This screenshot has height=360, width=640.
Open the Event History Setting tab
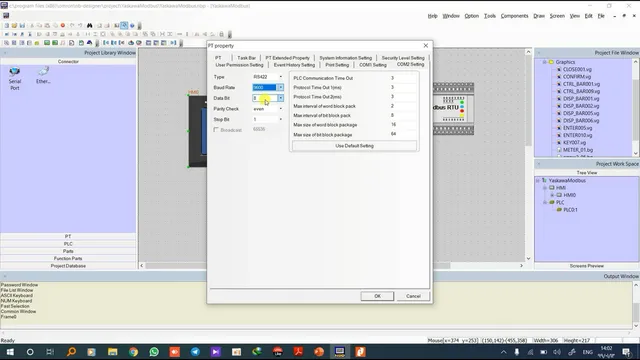point(294,65)
